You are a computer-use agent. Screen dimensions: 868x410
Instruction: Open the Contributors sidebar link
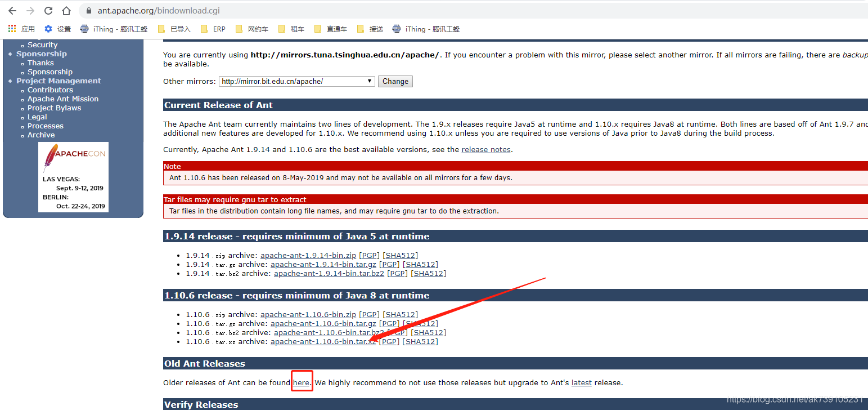click(x=50, y=90)
